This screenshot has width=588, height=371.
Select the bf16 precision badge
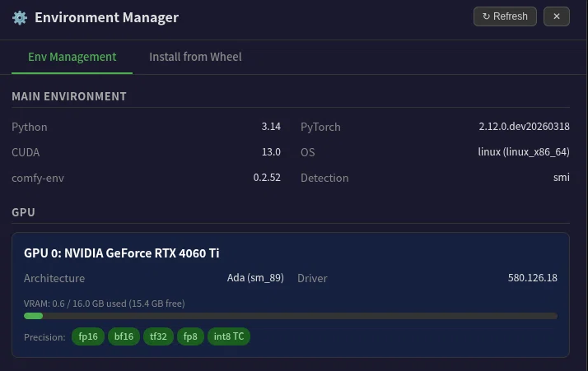(124, 336)
